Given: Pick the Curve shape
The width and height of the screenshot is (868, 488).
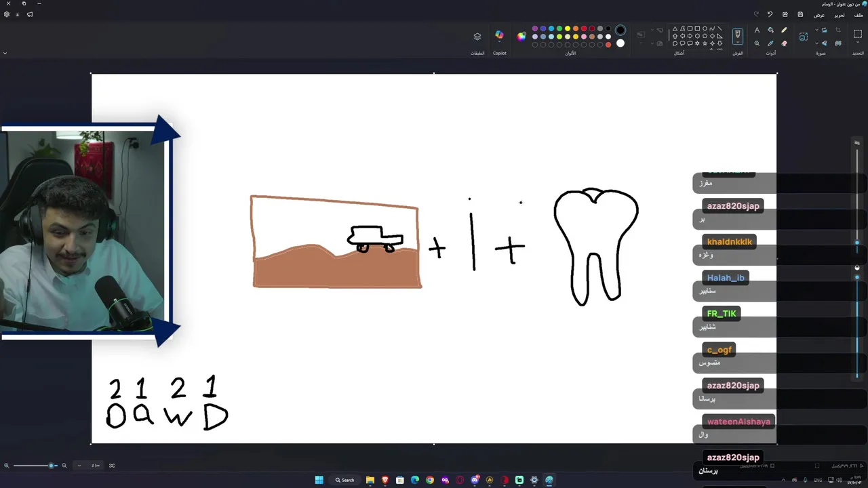Looking at the screenshot, I should 712,28.
